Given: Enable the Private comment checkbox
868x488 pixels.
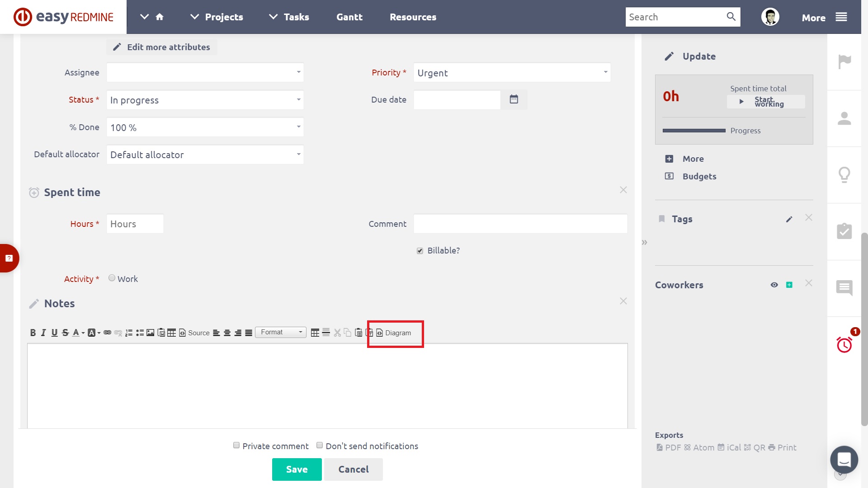Looking at the screenshot, I should [x=236, y=446].
